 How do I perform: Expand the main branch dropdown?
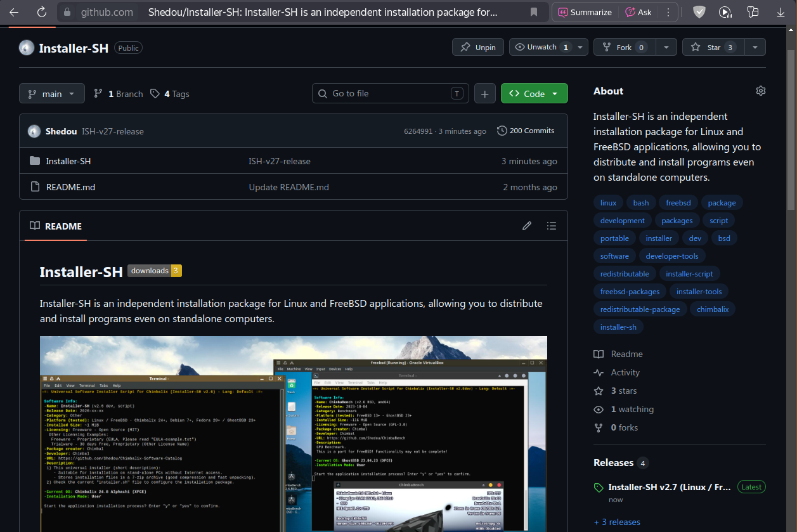(x=52, y=93)
